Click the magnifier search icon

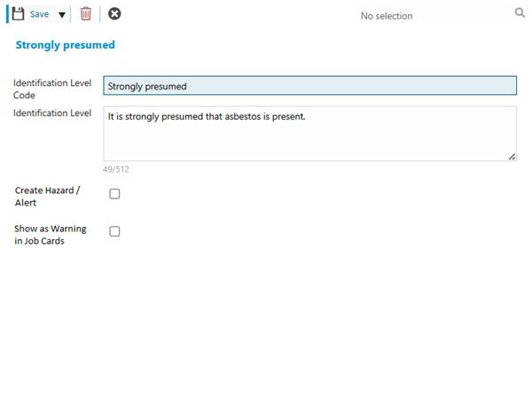520,13
